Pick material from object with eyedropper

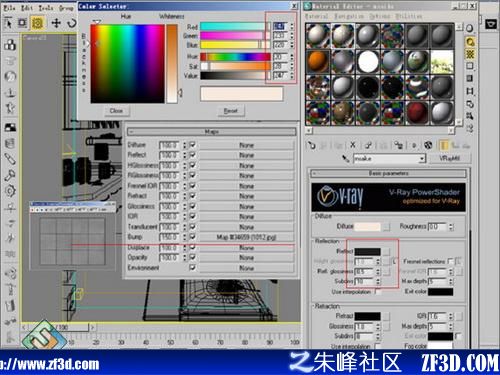[346, 159]
